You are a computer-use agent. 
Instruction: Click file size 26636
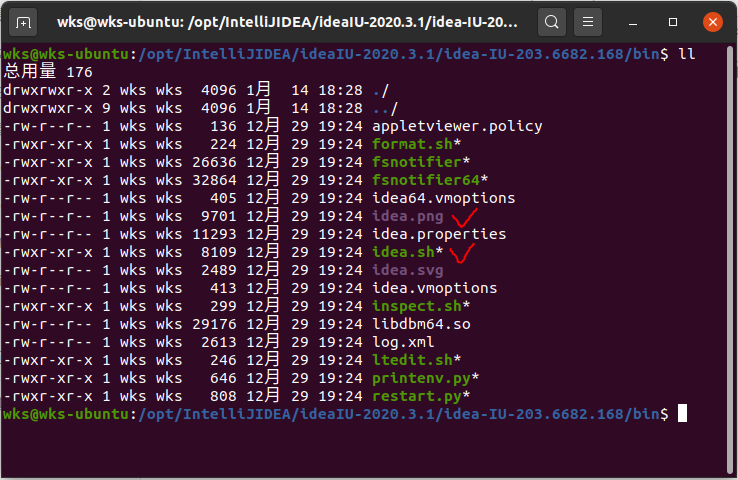coord(214,162)
